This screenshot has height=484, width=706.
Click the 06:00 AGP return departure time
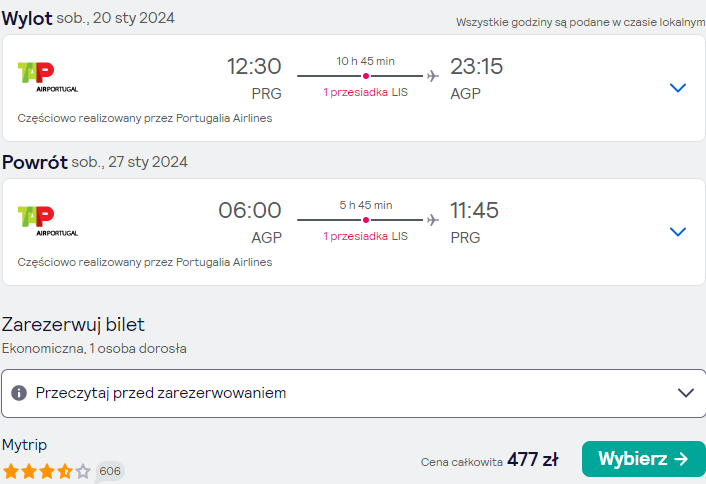point(250,223)
